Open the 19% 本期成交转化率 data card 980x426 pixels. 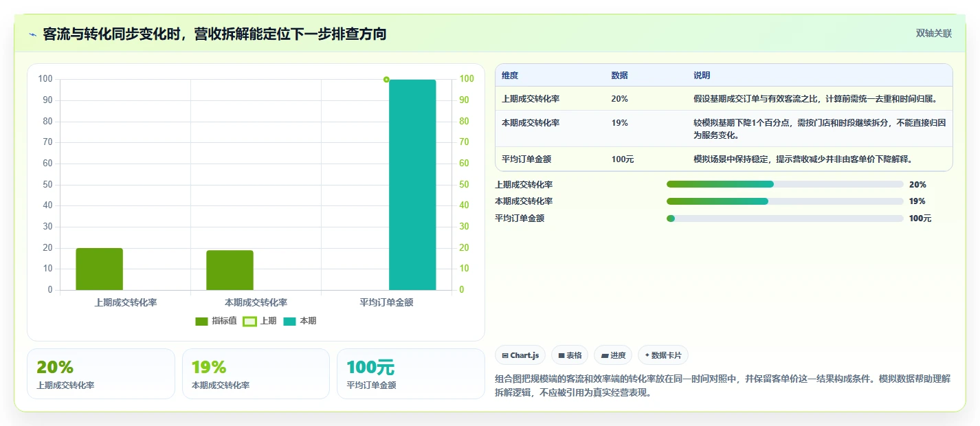(256, 374)
